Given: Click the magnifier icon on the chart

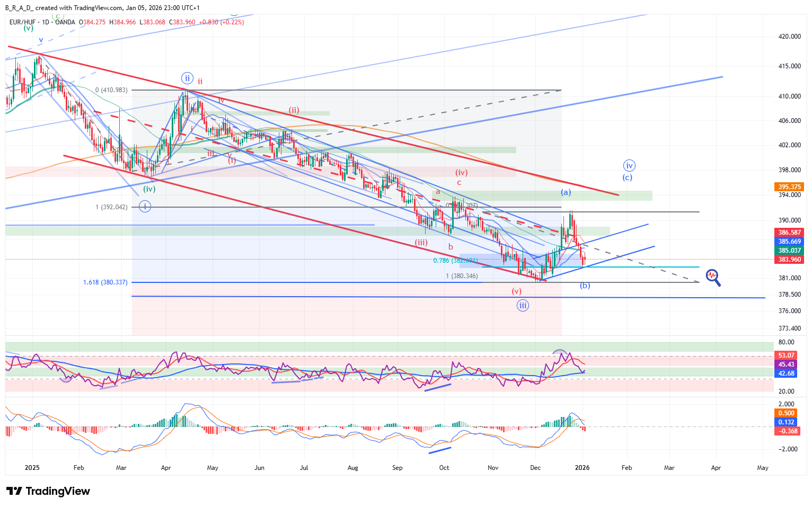Looking at the screenshot, I should pos(713,277).
